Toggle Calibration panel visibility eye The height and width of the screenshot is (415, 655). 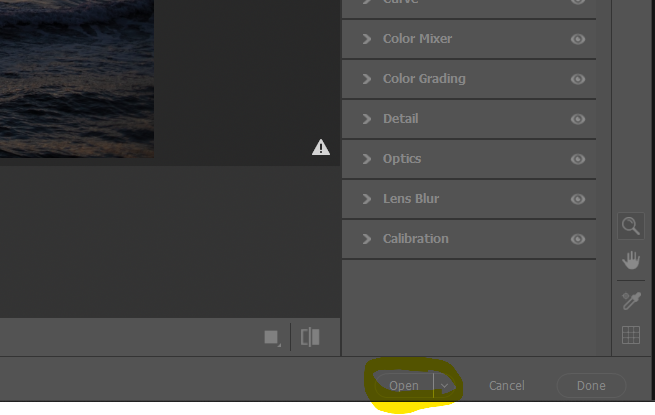click(x=578, y=239)
